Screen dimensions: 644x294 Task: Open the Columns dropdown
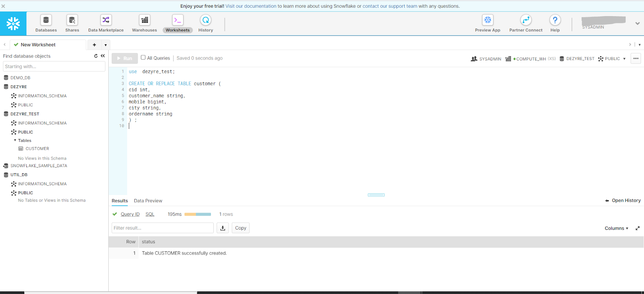click(x=616, y=228)
